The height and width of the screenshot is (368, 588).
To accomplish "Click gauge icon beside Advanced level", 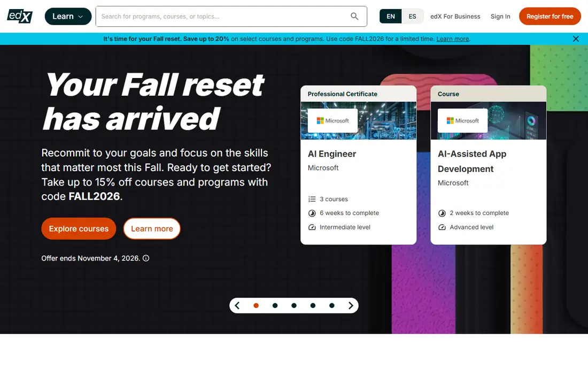I will [x=442, y=227].
